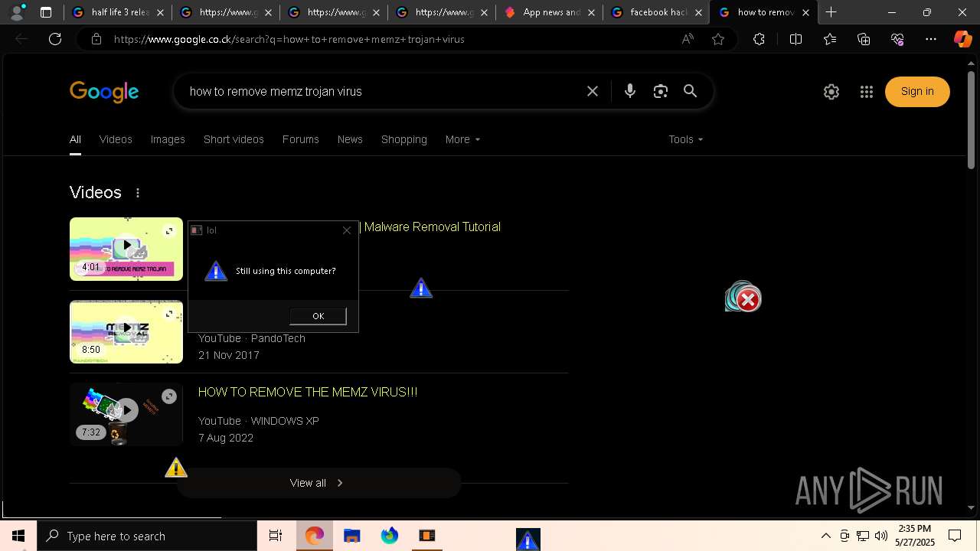Refresh the current page
This screenshot has width=980, height=551.
55,39
